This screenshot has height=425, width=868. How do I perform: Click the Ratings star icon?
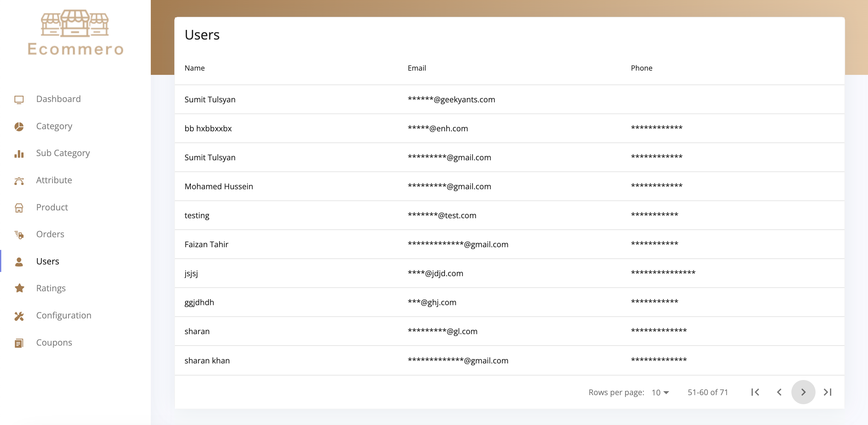pos(19,288)
